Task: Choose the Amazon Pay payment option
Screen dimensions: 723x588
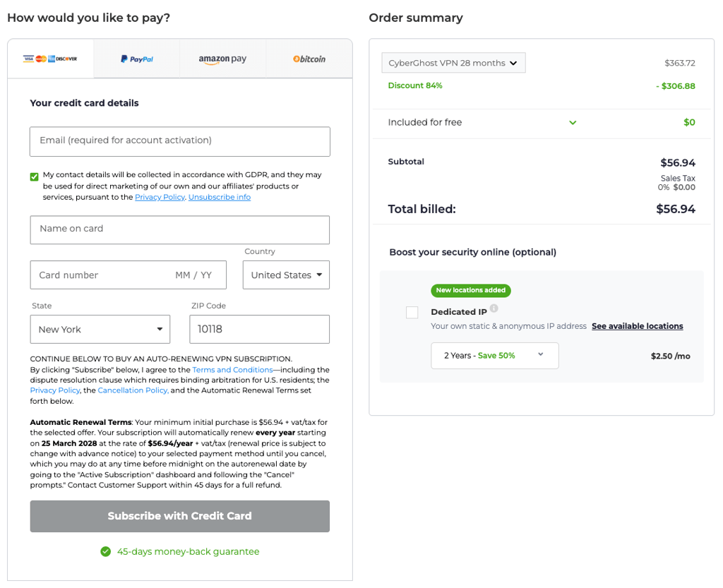Action: 222,59
